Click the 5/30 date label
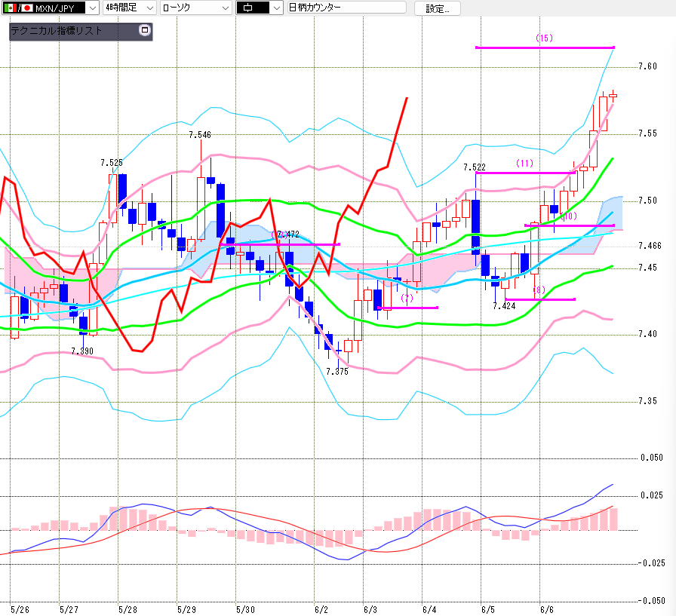The image size is (676, 616). point(245,609)
